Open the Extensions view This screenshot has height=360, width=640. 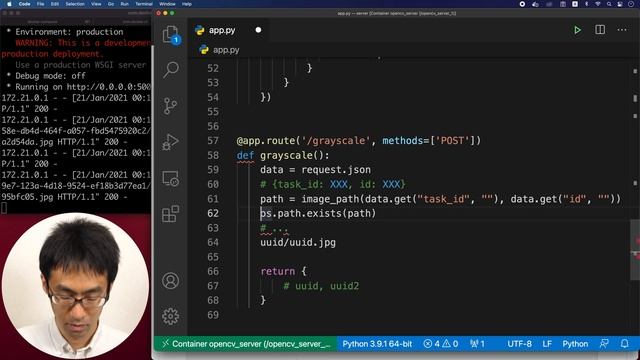tap(171, 214)
